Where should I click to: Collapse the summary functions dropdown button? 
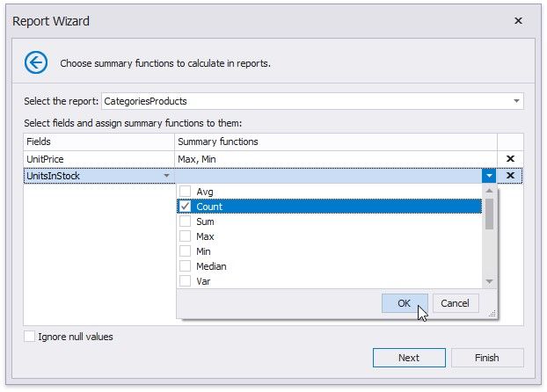tap(489, 176)
